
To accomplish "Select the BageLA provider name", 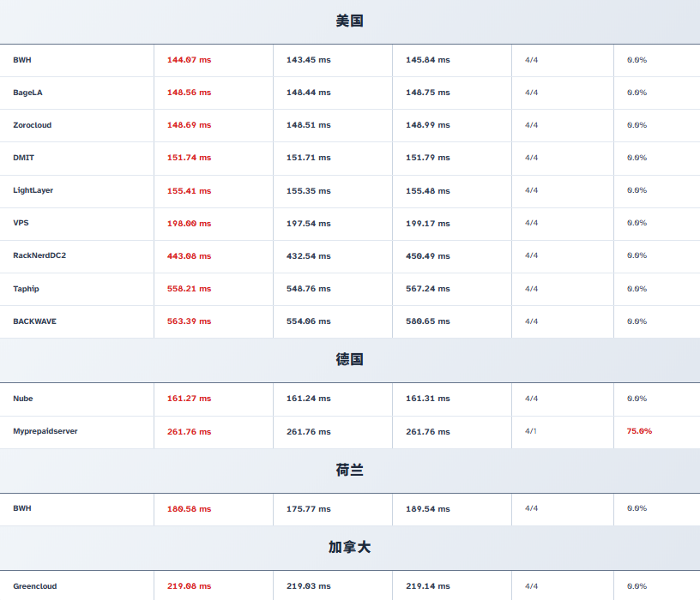I will 27,93.
